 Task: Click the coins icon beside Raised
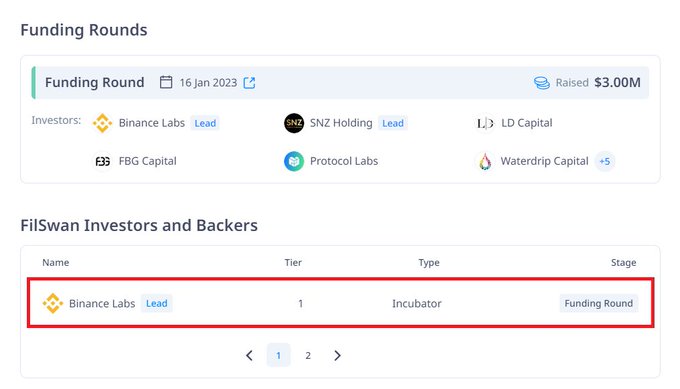coord(542,82)
